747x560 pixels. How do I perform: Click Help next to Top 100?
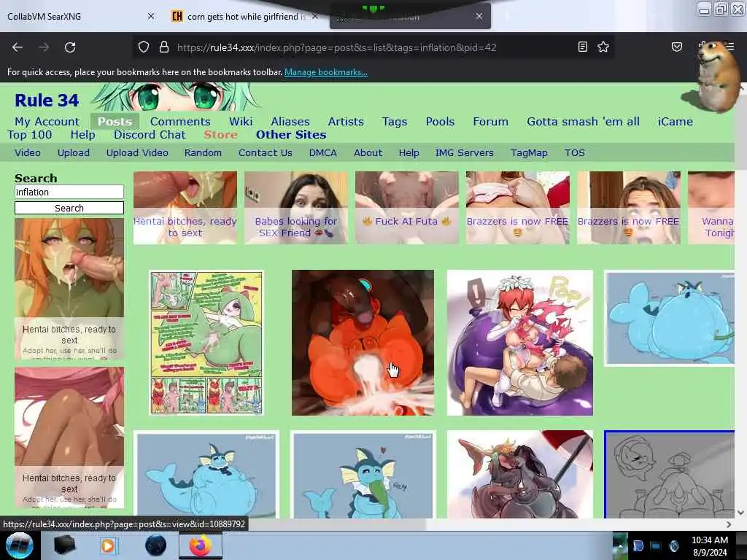83,135
